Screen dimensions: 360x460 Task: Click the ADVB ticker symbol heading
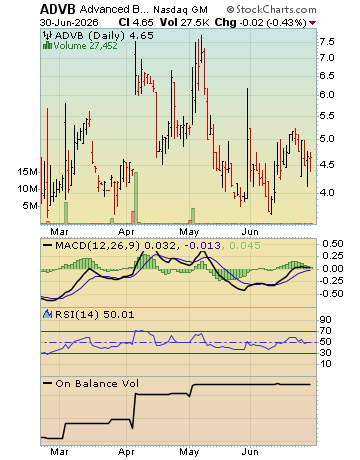tap(58, 9)
